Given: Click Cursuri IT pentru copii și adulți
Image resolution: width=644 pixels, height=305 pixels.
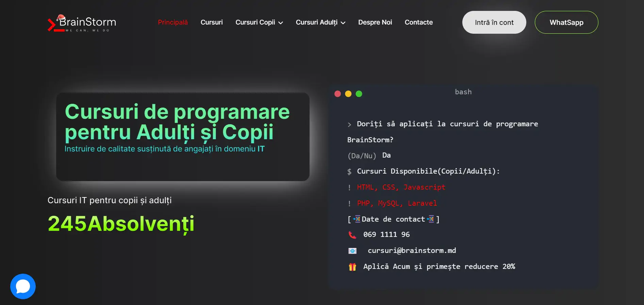Looking at the screenshot, I should point(110,200).
